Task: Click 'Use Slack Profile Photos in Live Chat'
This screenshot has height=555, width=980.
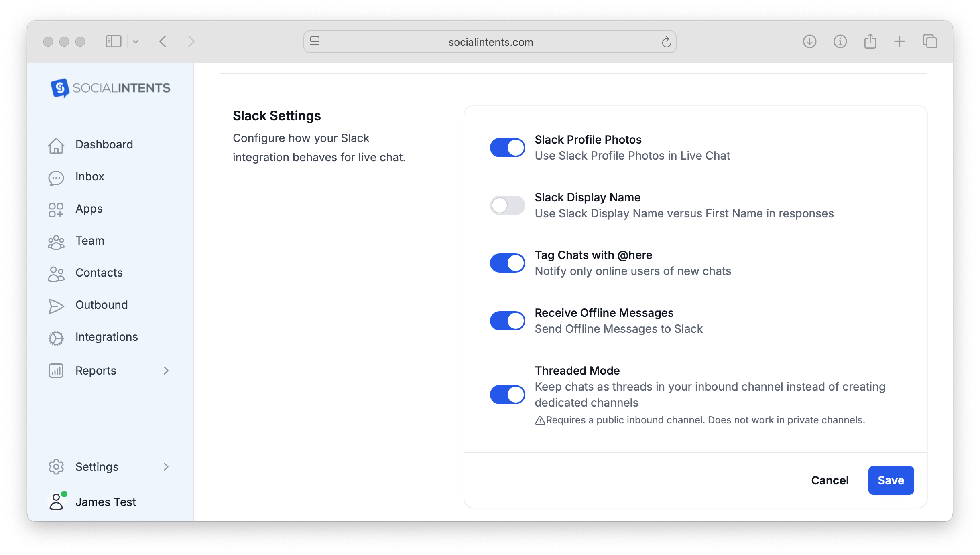Action: 632,156
